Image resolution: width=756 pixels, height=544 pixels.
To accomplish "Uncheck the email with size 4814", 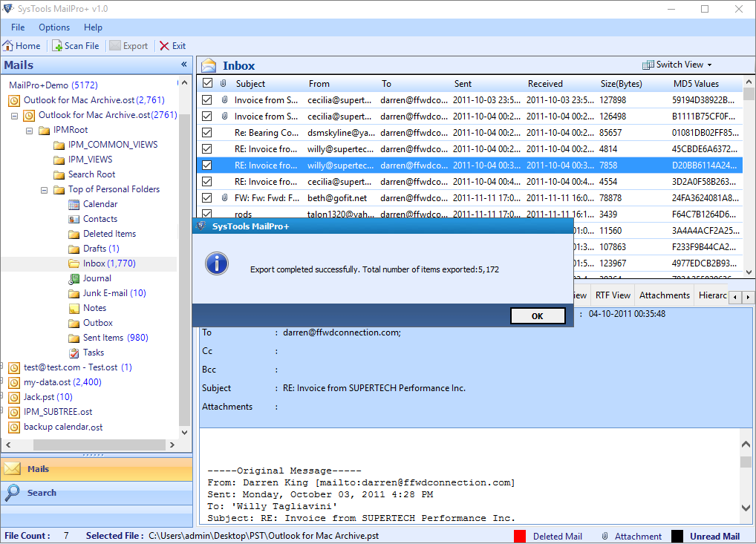I will (207, 149).
